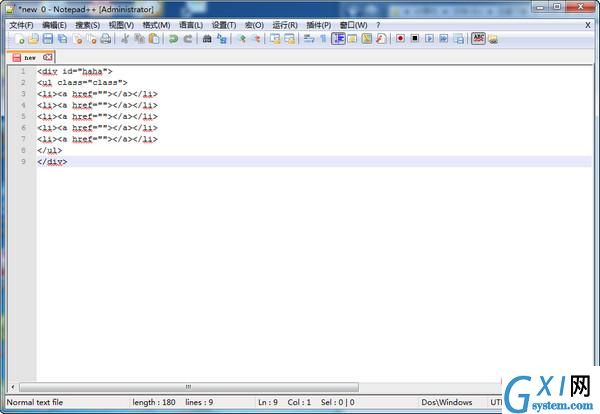
Task: Click 'Dos\Windows' in status bar
Action: 447,403
